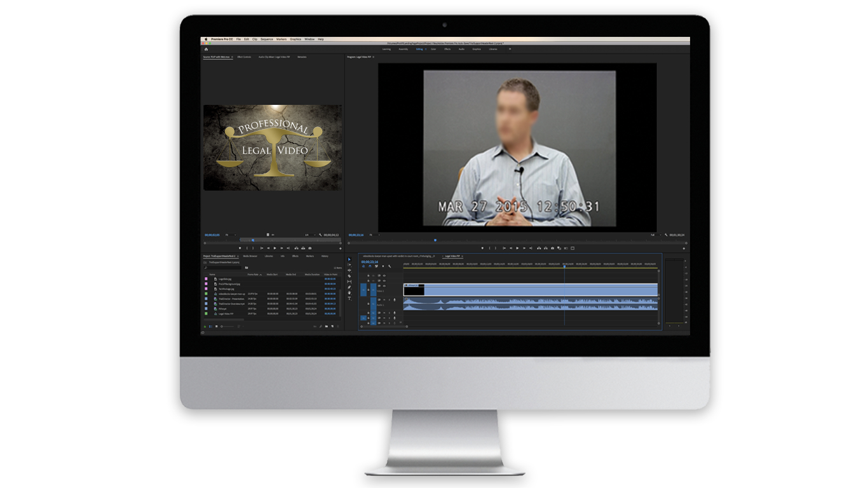Open the Fit zoom level dropdown under Source monitor
Image resolution: width=868 pixels, height=488 pixels.
231,235
